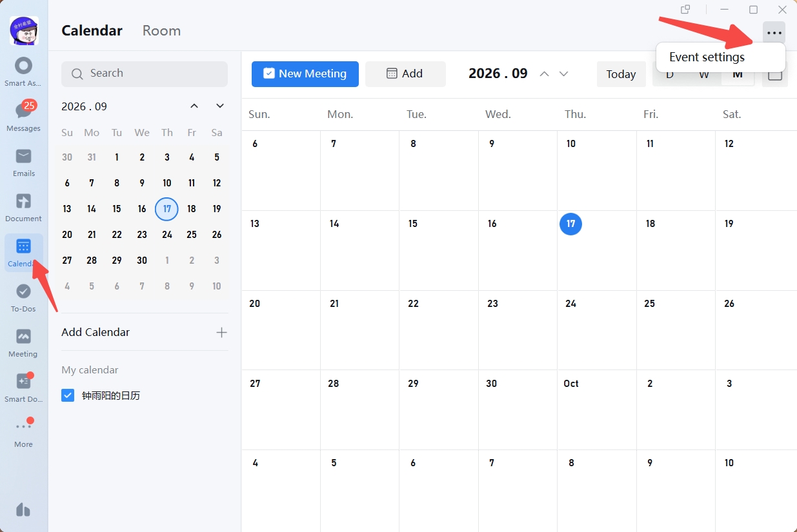
Task: Click the square view icon beside M
Action: tap(775, 75)
